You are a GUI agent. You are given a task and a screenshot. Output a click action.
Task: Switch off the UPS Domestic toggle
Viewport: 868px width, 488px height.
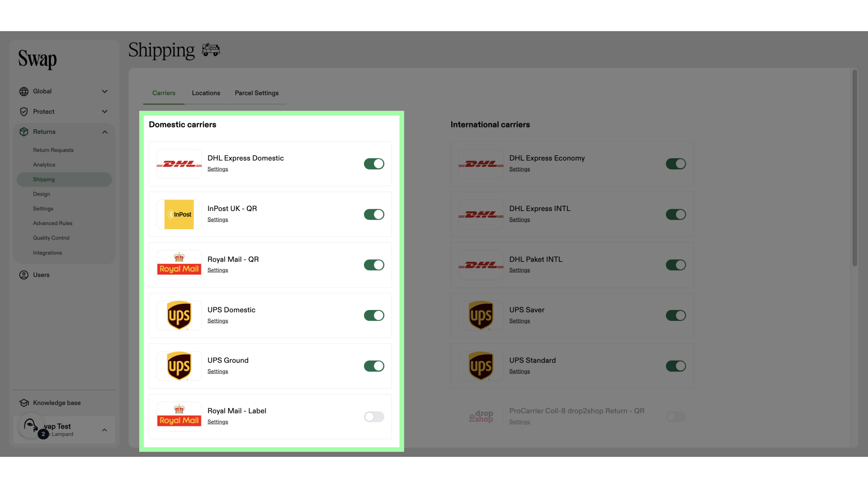[374, 315]
